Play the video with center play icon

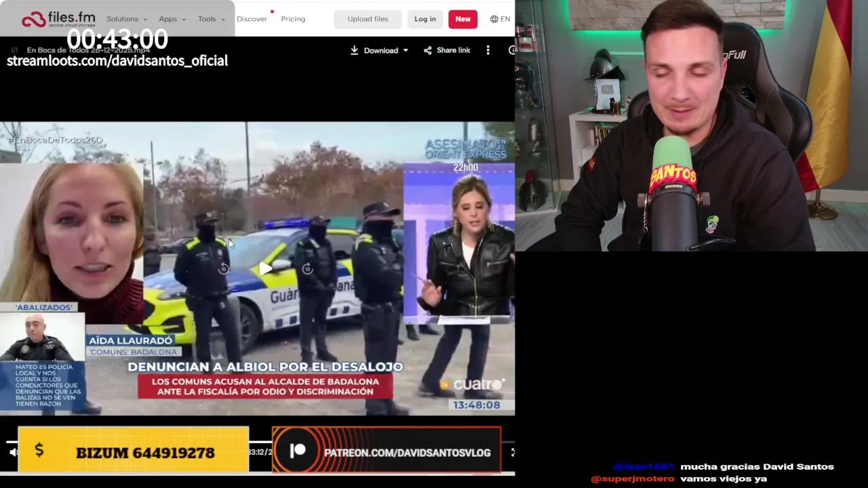click(x=265, y=268)
